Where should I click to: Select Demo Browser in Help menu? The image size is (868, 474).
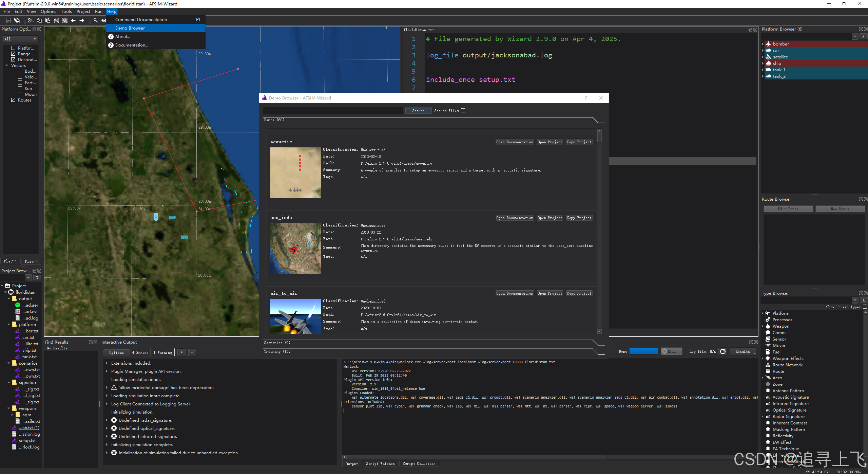(130, 28)
